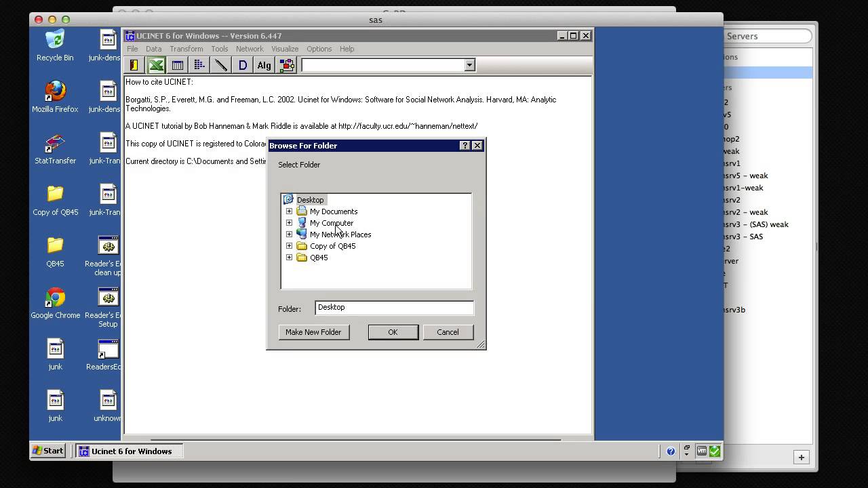Select 'srv3 – SAS' server entry
Image resolution: width=868 pixels, height=488 pixels.
click(x=743, y=237)
